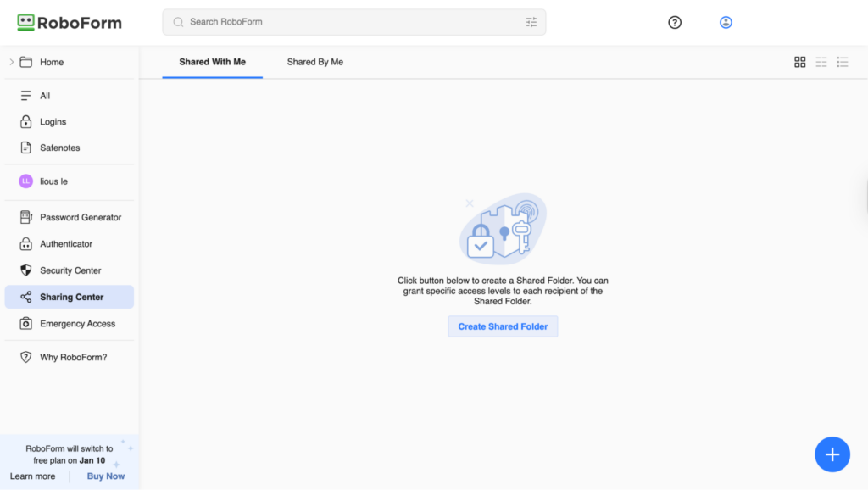Click the magnifier icon in search bar
The width and height of the screenshot is (868, 490).
178,22
